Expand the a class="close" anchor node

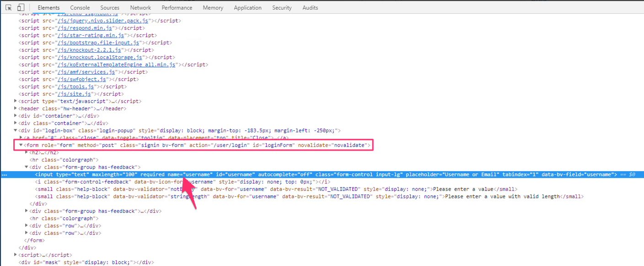[21, 138]
